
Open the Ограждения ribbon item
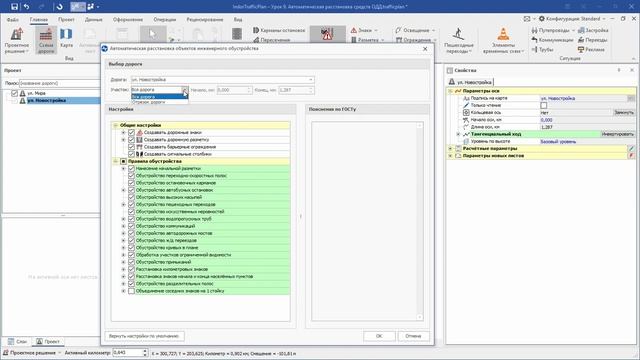pos(416,40)
